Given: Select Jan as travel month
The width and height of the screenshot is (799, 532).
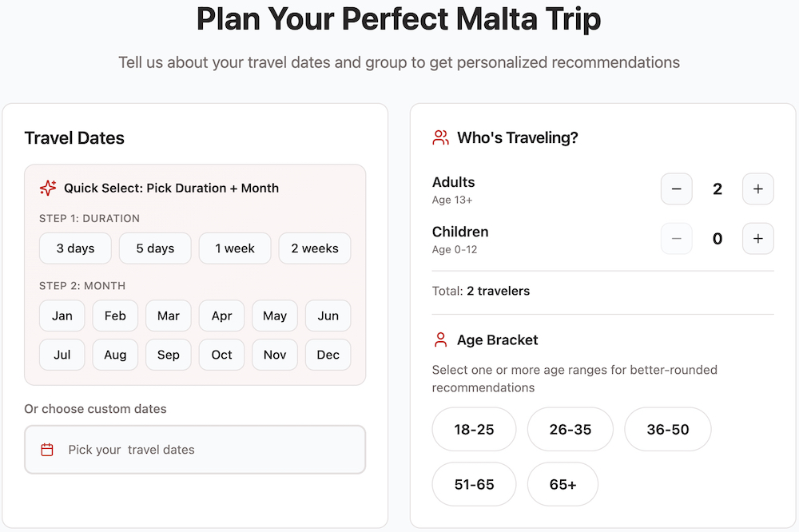Looking at the screenshot, I should [62, 316].
